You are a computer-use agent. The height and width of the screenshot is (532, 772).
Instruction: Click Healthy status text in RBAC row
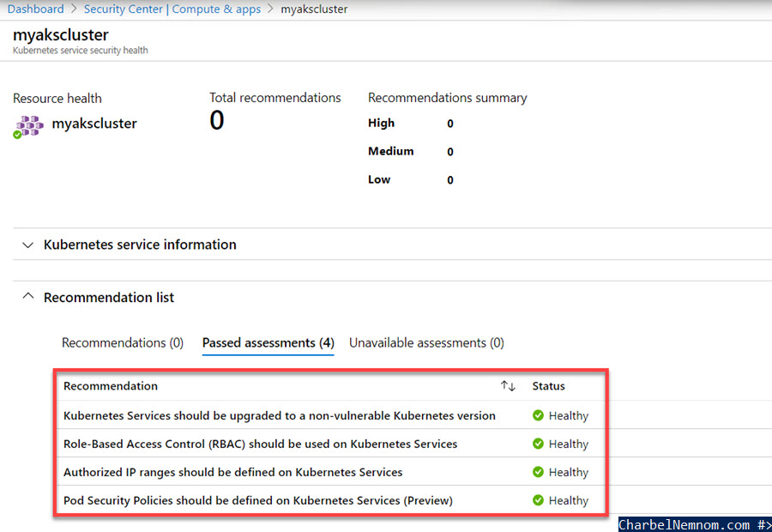click(569, 444)
